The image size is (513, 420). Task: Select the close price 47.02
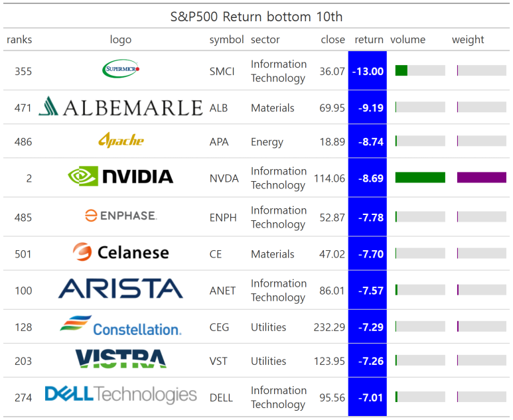click(x=332, y=254)
